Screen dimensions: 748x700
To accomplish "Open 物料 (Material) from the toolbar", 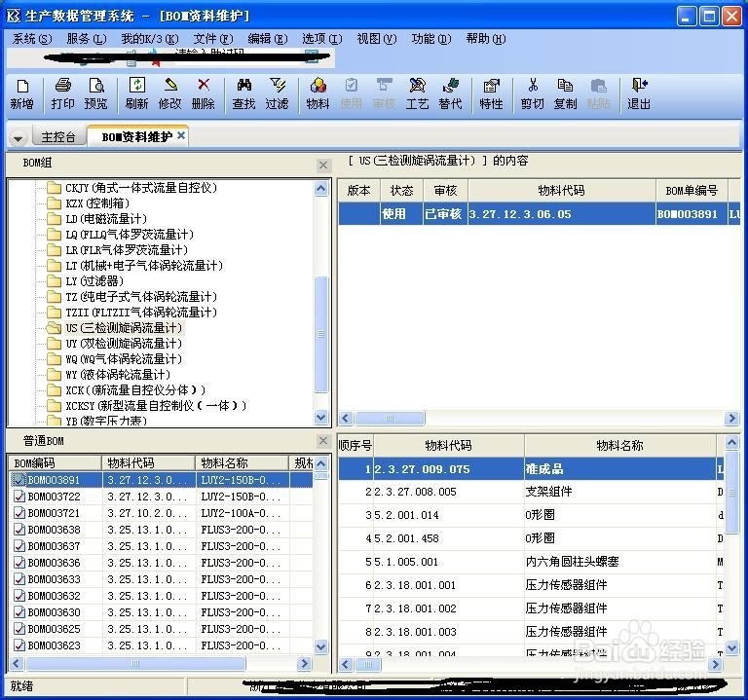I will 318,93.
